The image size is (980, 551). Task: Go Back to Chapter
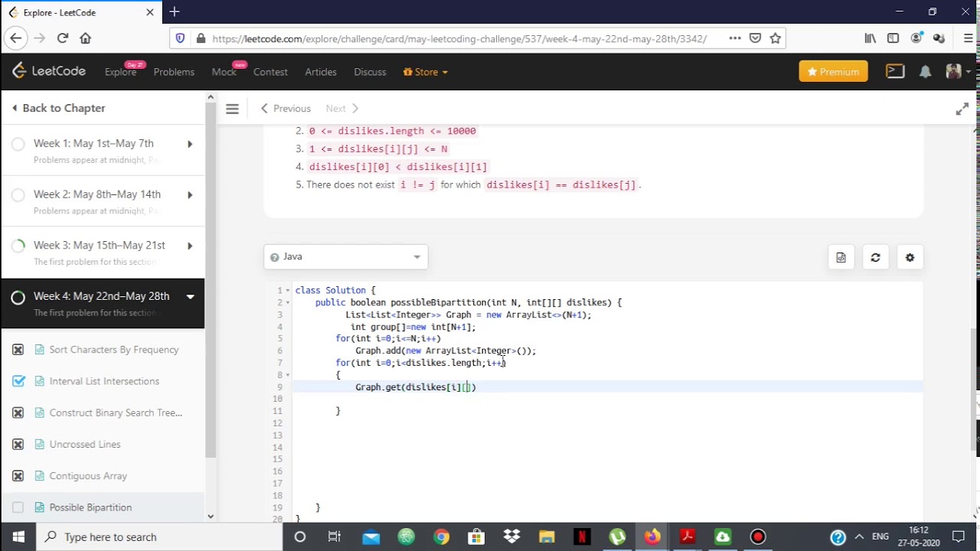pos(58,108)
